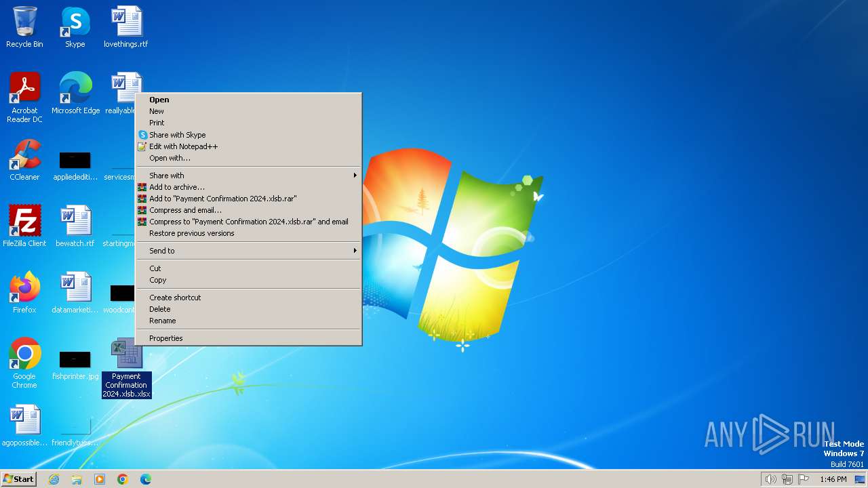Open Windows Explorer from taskbar

pyautogui.click(x=77, y=479)
